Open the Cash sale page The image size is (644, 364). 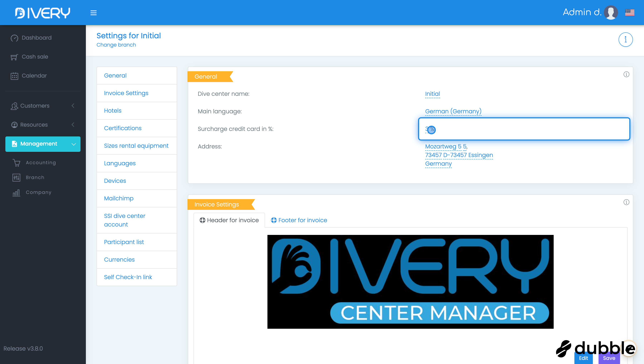click(x=35, y=57)
